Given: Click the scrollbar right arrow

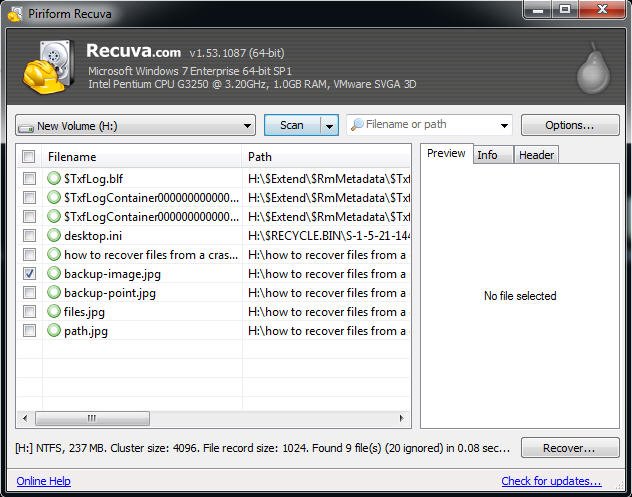Looking at the screenshot, I should point(401,418).
